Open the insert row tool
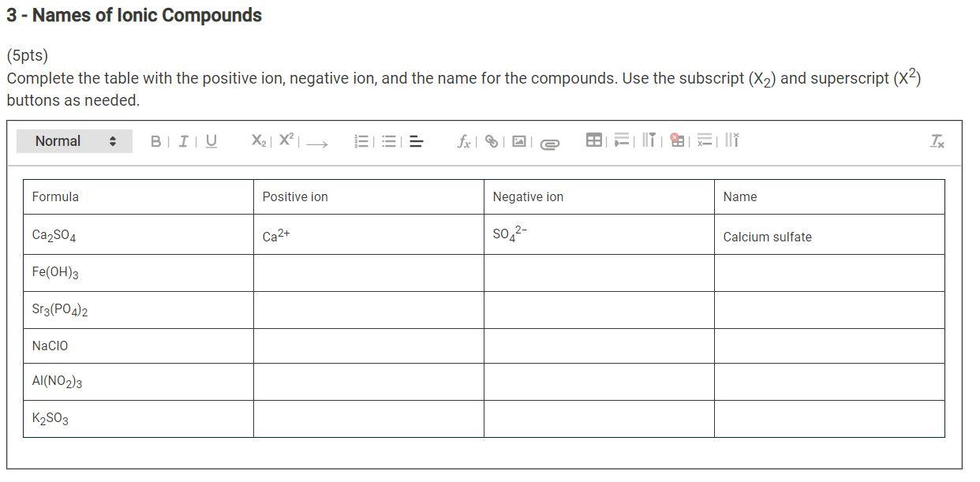 (x=623, y=140)
